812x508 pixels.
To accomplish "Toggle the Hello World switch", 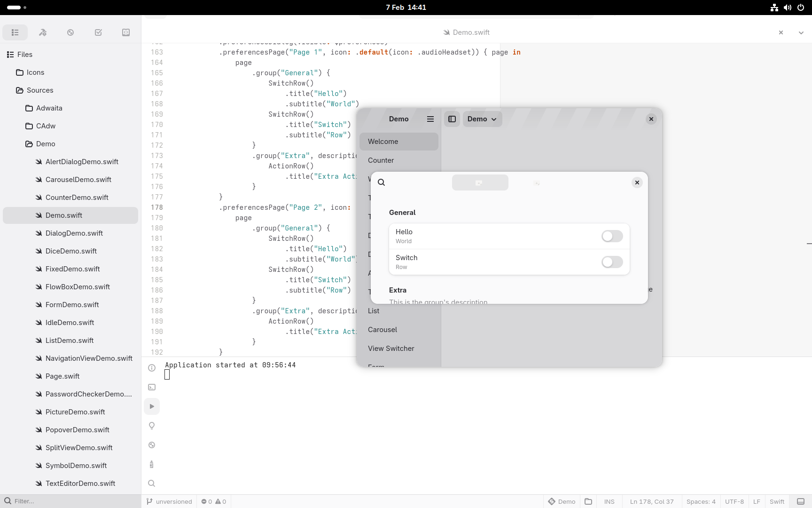I will (612, 236).
